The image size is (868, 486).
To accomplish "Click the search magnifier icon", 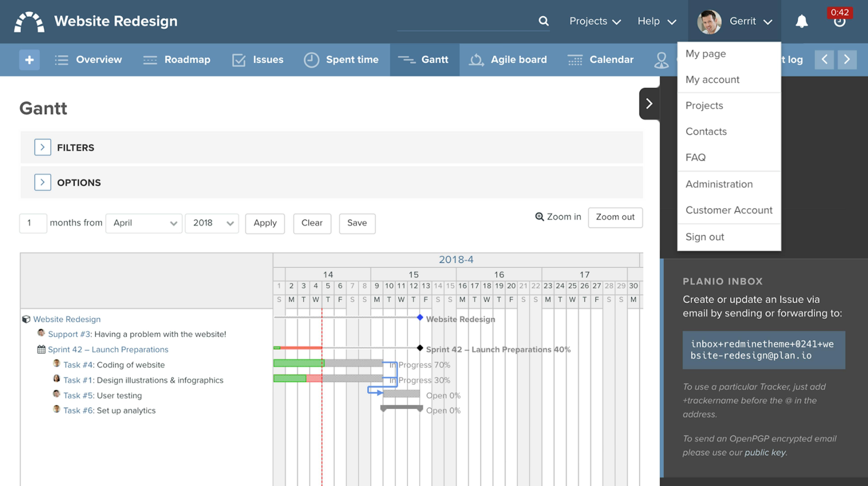I will [543, 21].
